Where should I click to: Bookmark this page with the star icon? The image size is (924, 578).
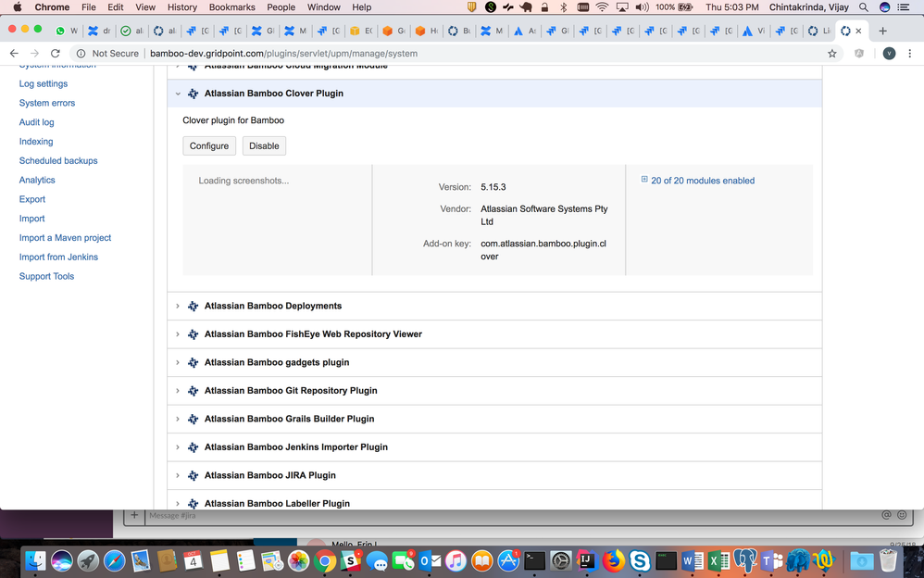[832, 54]
